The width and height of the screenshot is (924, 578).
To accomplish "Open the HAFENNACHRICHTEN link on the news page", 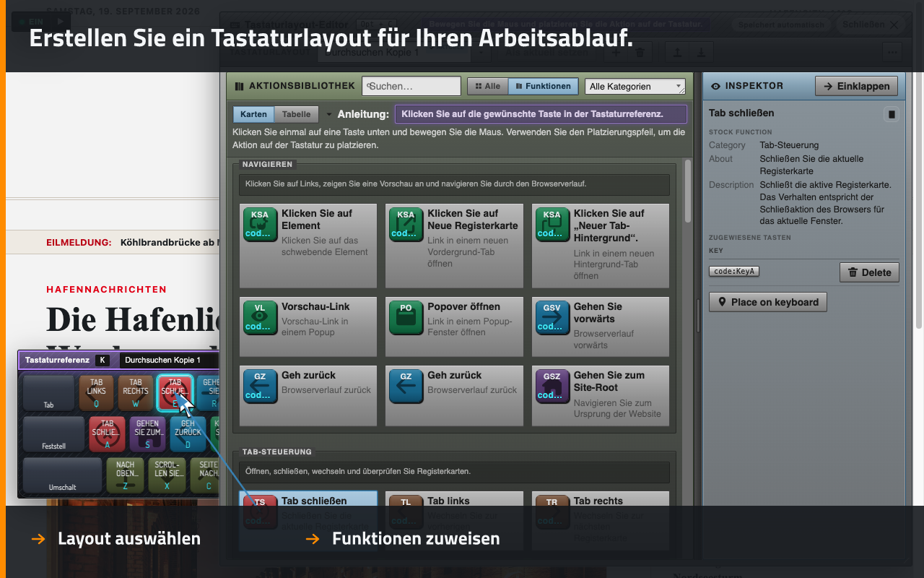I will tap(107, 290).
